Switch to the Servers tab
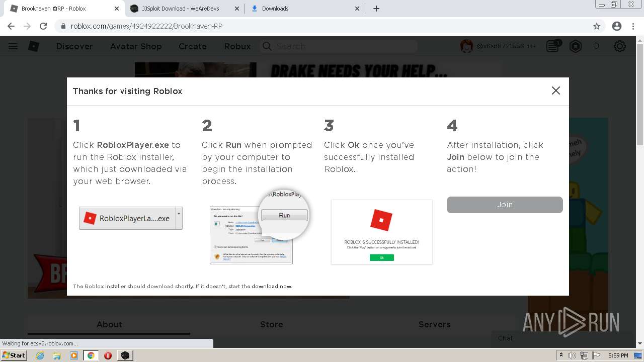Screen dimensions: 644x362 pyautogui.click(x=434, y=325)
